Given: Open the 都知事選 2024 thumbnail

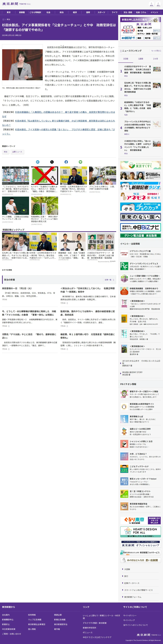Looking at the screenshot, I should (x=101, y=241).
